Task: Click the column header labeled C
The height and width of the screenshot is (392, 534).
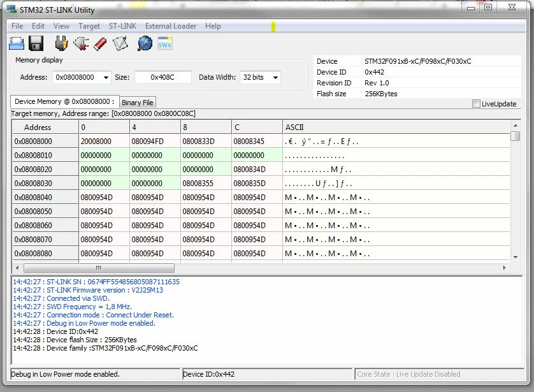Action: pyautogui.click(x=257, y=127)
